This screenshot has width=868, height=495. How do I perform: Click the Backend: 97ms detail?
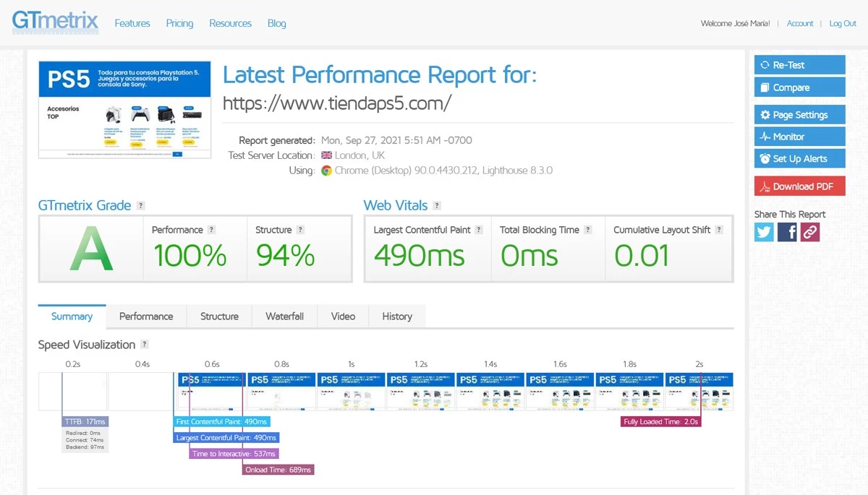pyautogui.click(x=85, y=447)
